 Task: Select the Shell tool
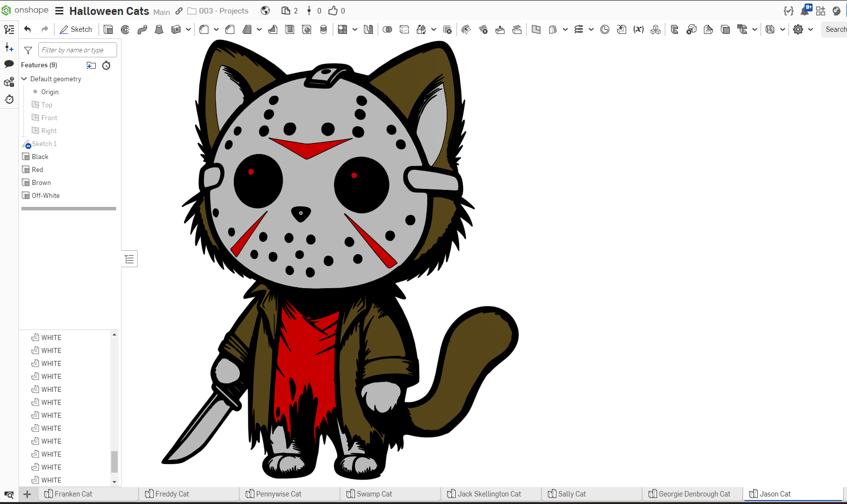tap(290, 29)
